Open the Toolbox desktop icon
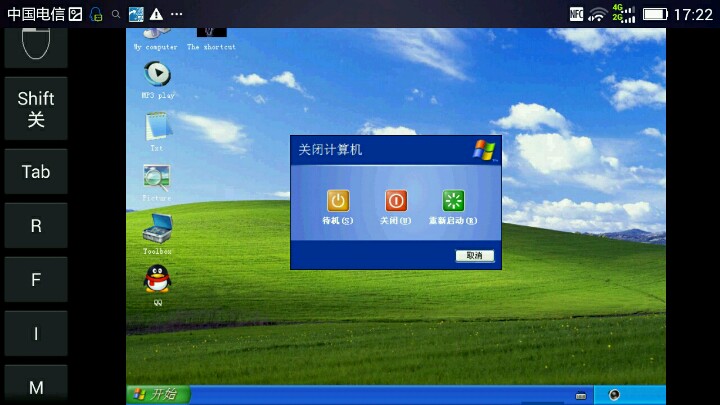Screen dimensions: 720x405 pyautogui.click(x=157, y=229)
